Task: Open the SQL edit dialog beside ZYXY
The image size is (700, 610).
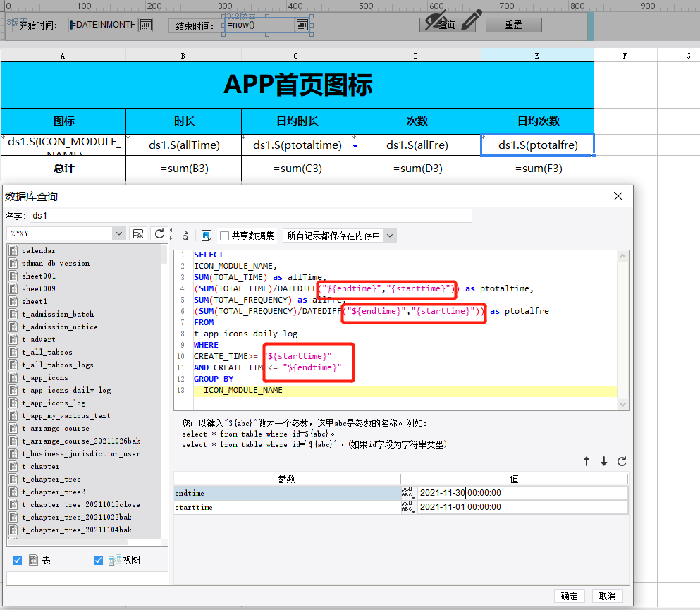Action: click(x=138, y=233)
